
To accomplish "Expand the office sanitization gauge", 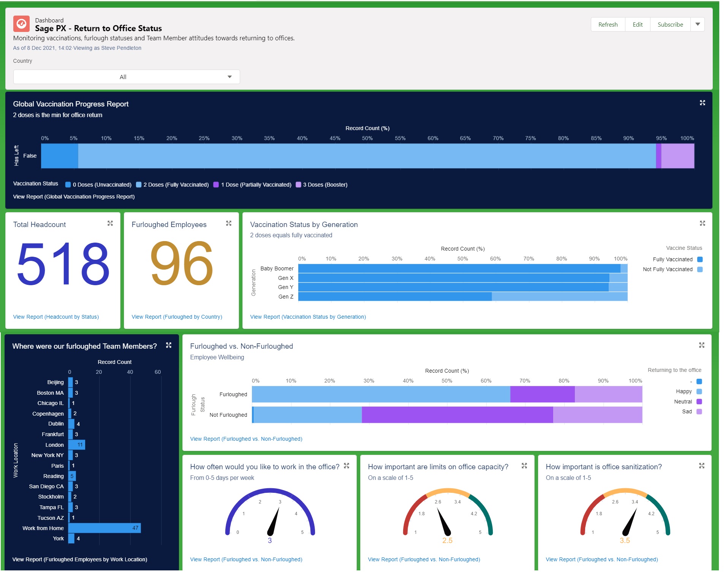I will point(701,465).
